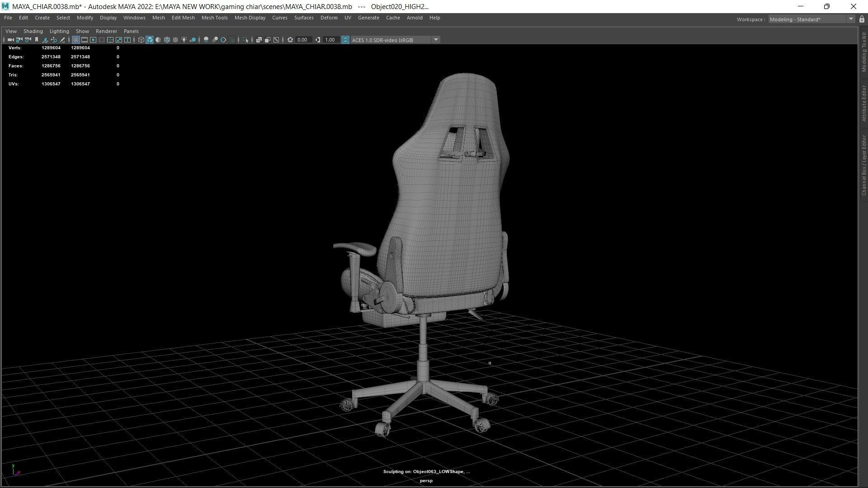The width and height of the screenshot is (868, 488).
Task: Open the panel Renderer menu
Action: (x=106, y=31)
